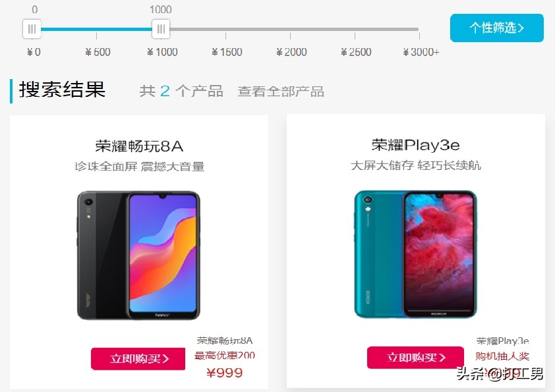Open the 个性筛选 filter button
The height and width of the screenshot is (392, 555).
coord(496,28)
